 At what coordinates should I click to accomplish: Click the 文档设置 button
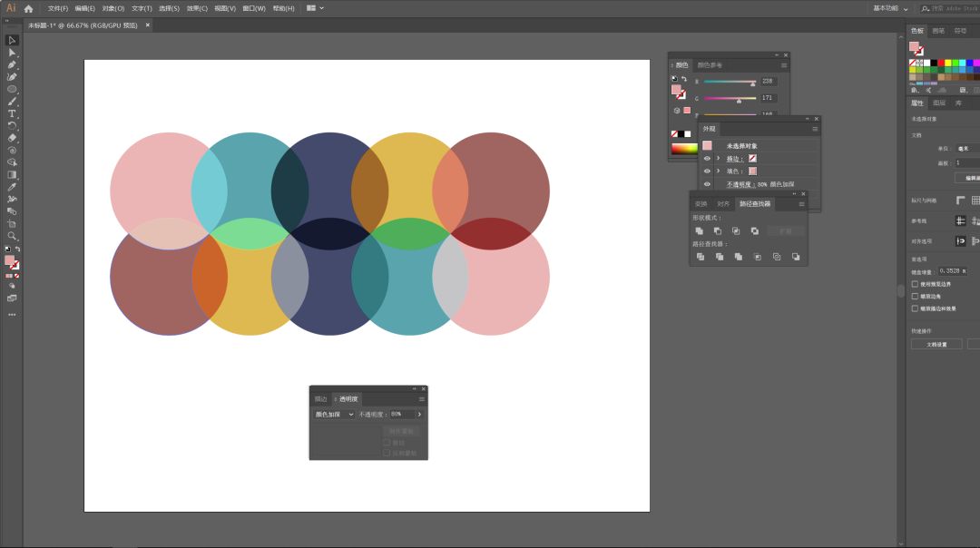tap(936, 345)
